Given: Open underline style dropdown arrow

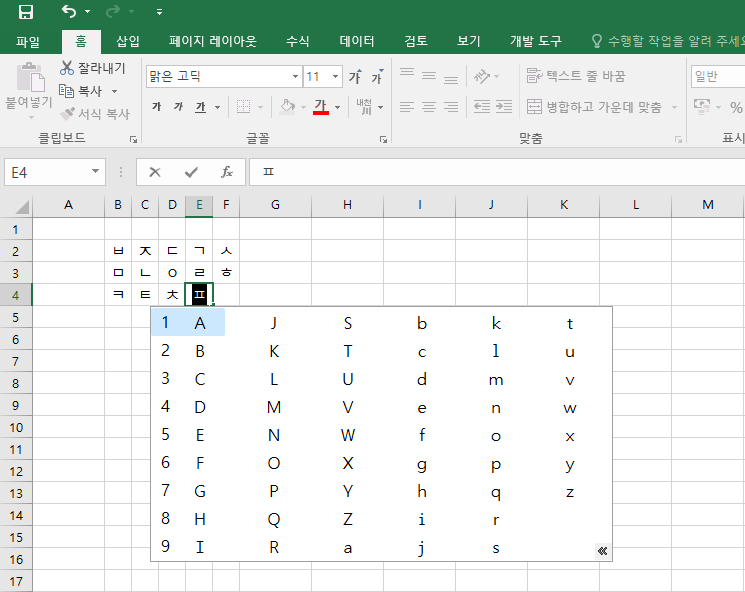Looking at the screenshot, I should (217, 107).
